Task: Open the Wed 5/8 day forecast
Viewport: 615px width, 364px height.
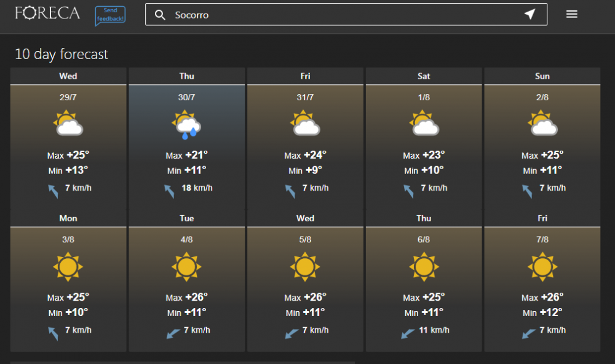Action: (x=305, y=281)
